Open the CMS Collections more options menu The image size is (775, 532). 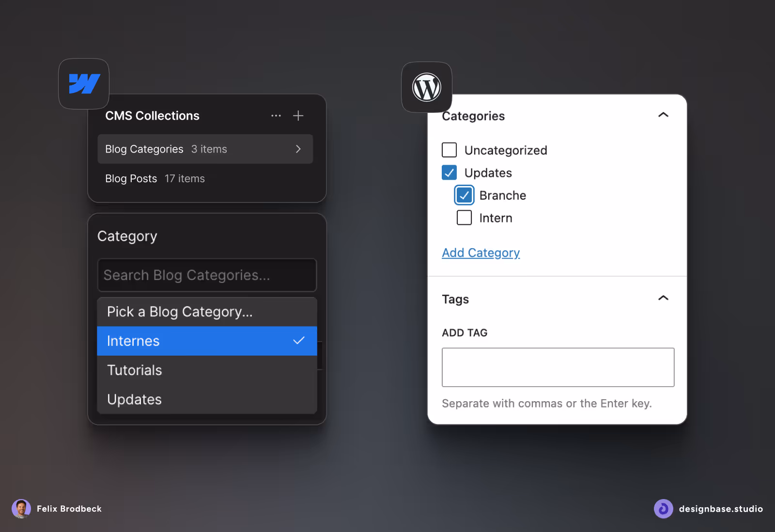(276, 116)
